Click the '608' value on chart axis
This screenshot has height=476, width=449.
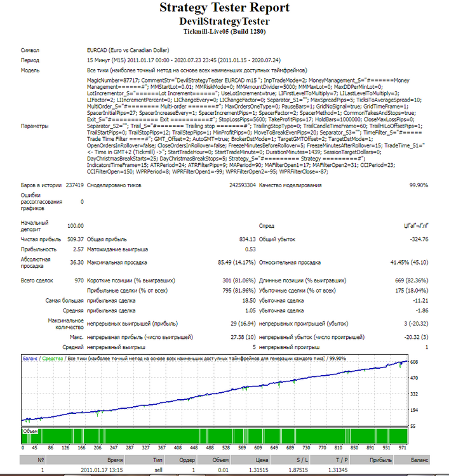pos(414,362)
